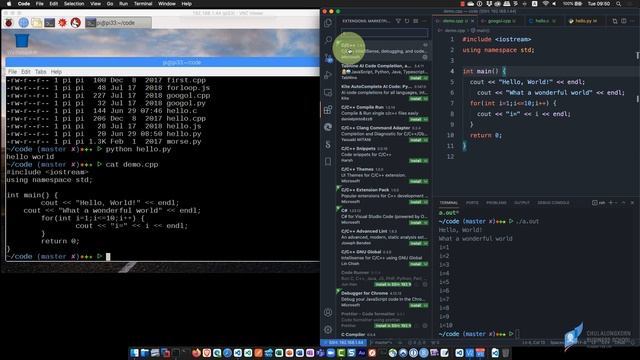Open Wolfram icon in VNC taskbar

pos(76,23)
